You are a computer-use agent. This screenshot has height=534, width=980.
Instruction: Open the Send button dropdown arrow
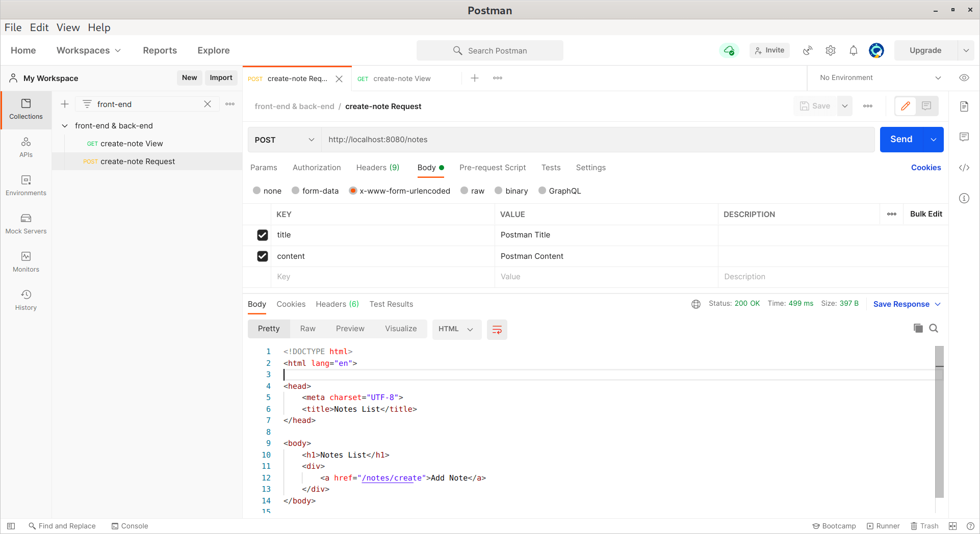(934, 140)
